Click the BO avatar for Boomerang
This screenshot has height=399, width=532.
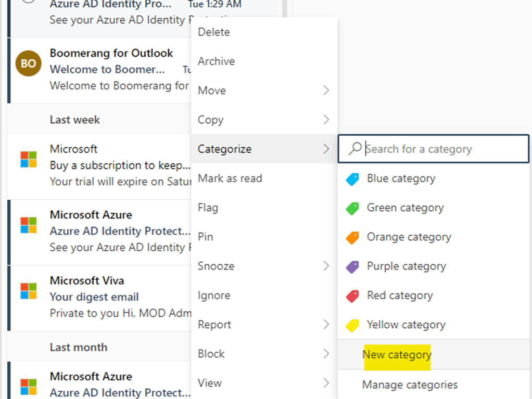click(29, 63)
